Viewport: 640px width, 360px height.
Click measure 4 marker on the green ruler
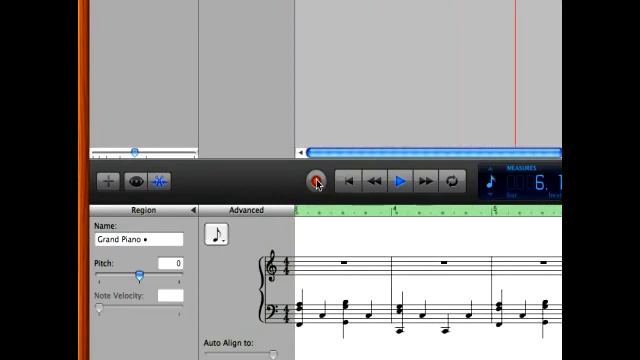click(394, 209)
